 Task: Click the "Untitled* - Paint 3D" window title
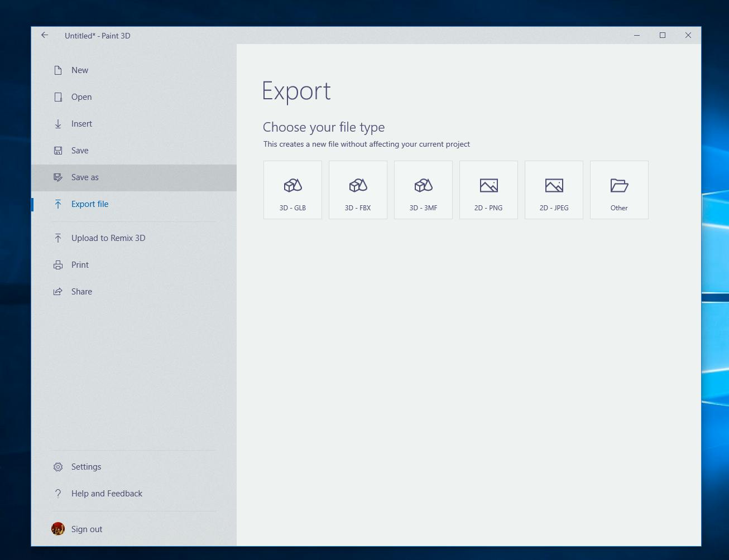click(x=98, y=36)
